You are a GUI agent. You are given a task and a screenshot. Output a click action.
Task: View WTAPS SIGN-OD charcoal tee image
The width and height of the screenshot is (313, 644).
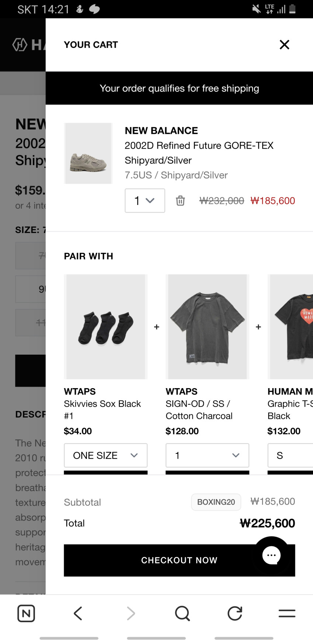[207, 327]
